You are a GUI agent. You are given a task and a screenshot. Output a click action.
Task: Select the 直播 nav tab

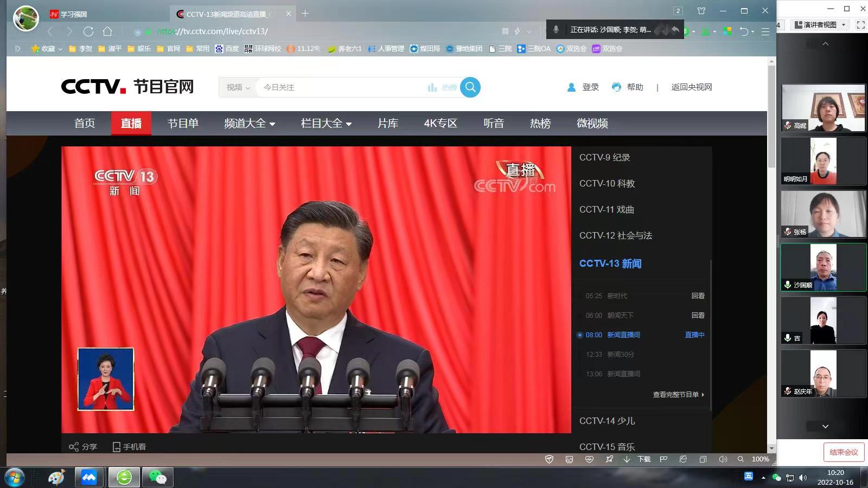point(131,123)
